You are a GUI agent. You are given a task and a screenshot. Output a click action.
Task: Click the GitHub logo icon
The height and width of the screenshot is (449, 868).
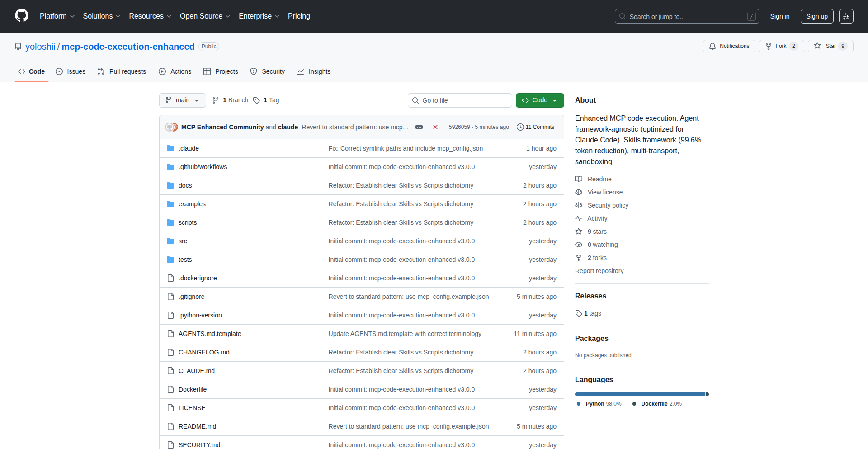click(x=21, y=16)
